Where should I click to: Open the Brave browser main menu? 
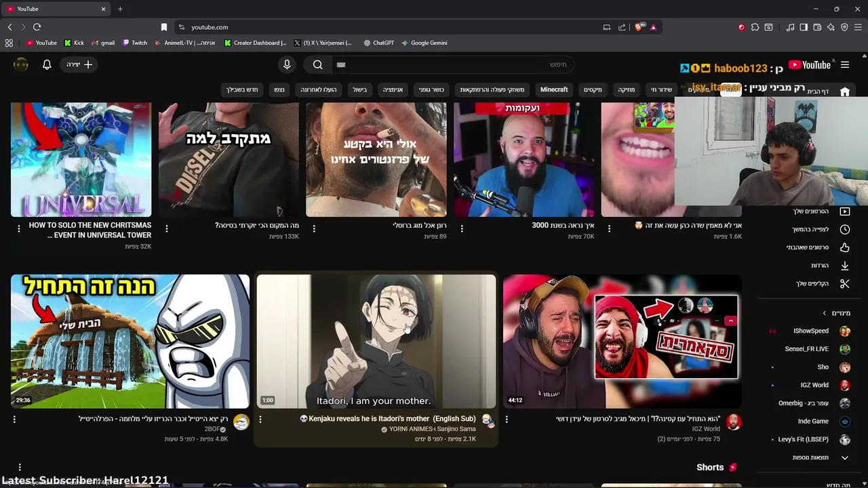[x=858, y=27]
